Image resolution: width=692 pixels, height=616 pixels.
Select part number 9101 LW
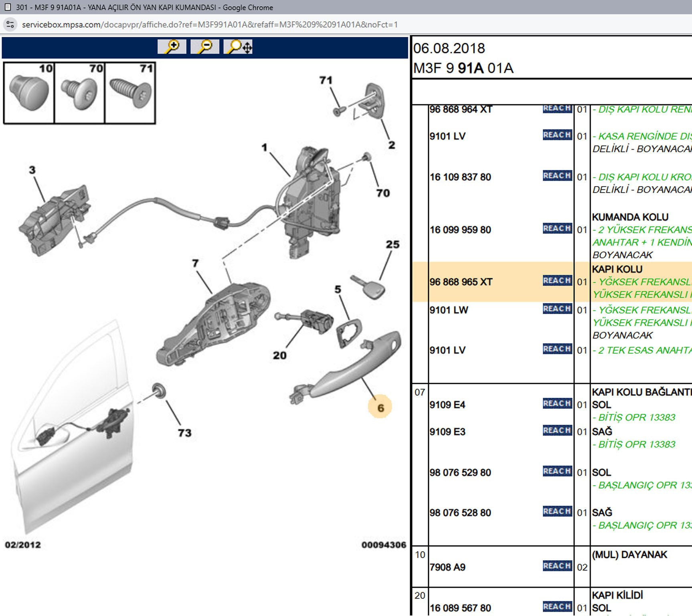tap(449, 310)
